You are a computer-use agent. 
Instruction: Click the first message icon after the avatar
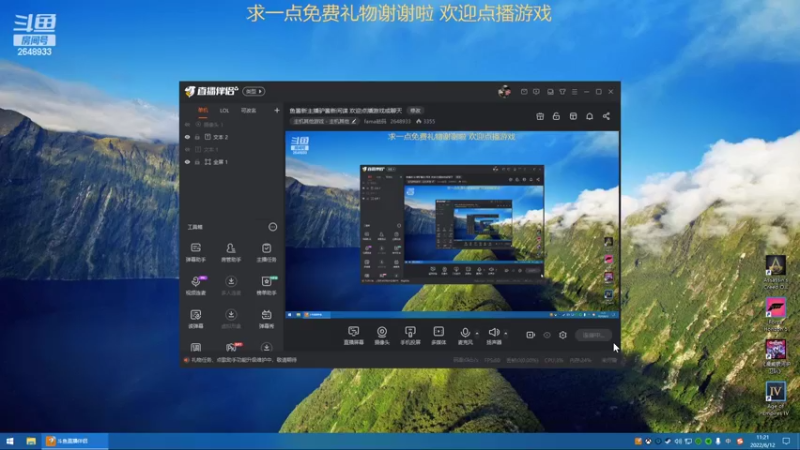524,92
